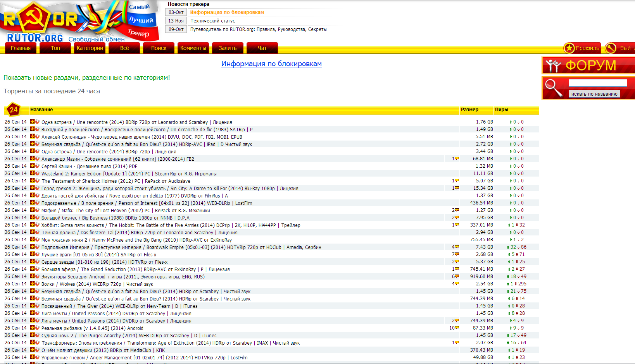Download torrent for Посвященный / The Giver
This screenshot has height=364, width=635.
(x=33, y=306)
